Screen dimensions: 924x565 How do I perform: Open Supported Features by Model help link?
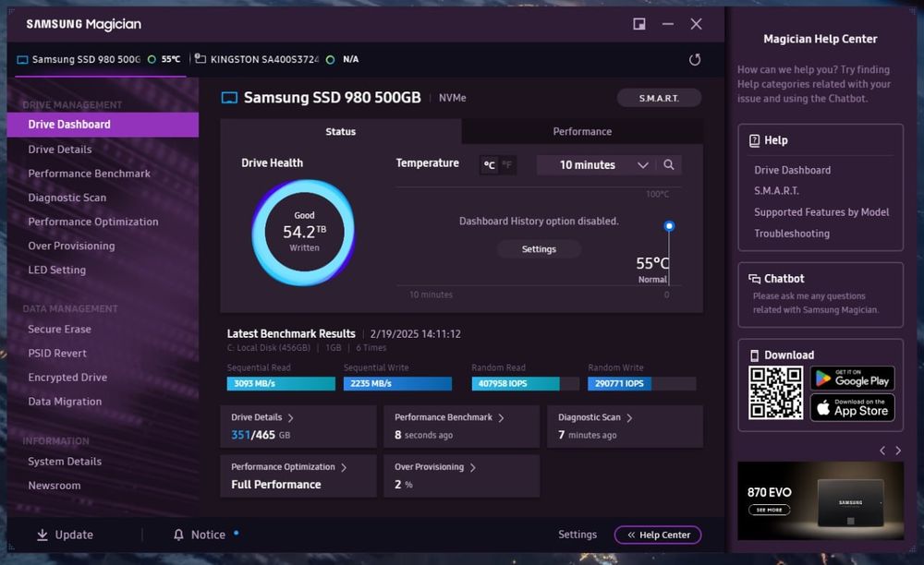point(821,212)
